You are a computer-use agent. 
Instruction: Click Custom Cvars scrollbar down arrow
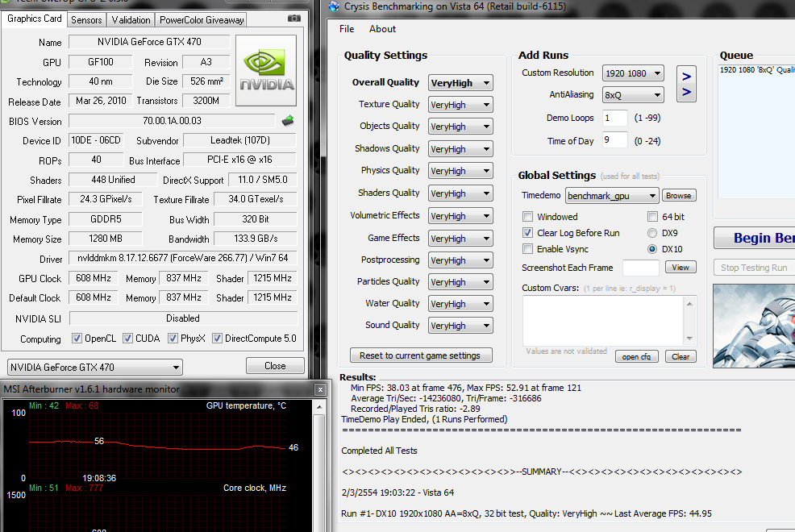click(689, 338)
